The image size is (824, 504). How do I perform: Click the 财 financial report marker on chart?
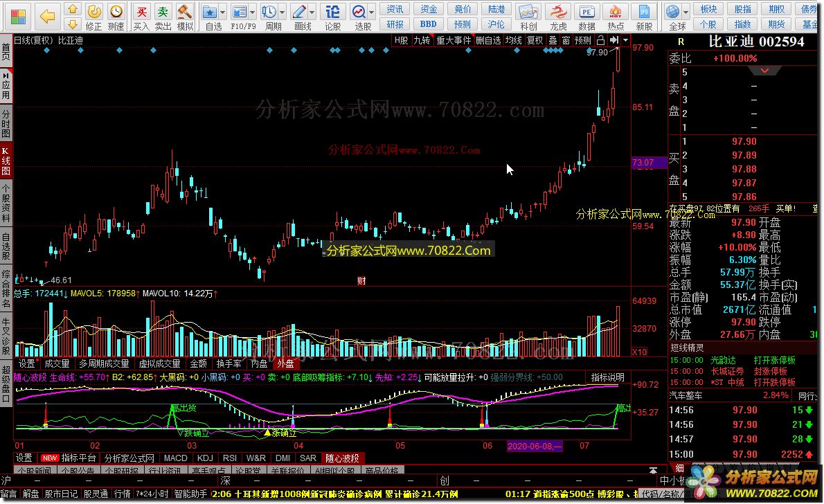coord(361,280)
